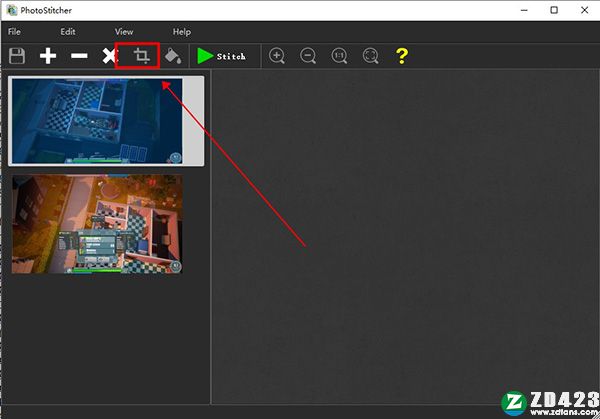Image resolution: width=600 pixels, height=419 pixels.
Task: Clear all images with the X icon
Action: click(x=109, y=56)
